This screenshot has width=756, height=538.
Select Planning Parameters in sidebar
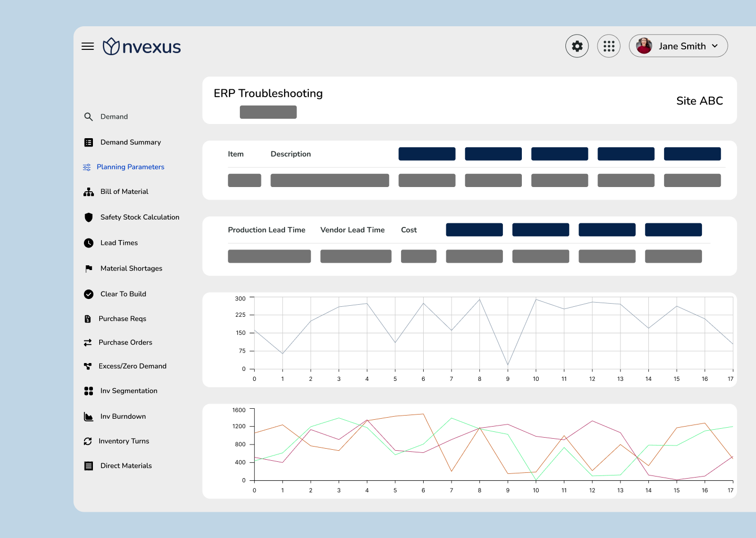131,167
